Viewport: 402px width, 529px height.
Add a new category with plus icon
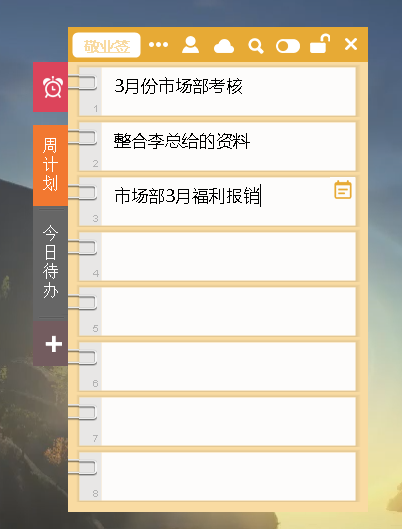pos(51,344)
